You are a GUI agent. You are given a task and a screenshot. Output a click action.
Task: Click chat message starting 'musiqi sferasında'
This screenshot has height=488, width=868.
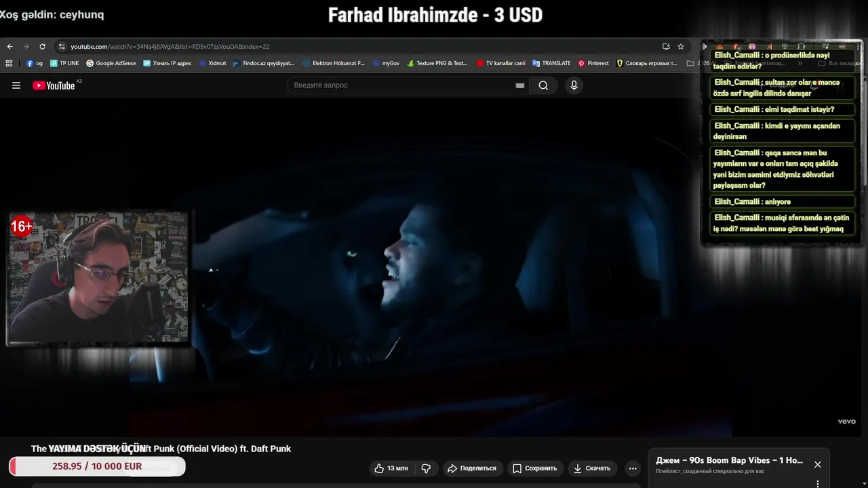pos(783,223)
